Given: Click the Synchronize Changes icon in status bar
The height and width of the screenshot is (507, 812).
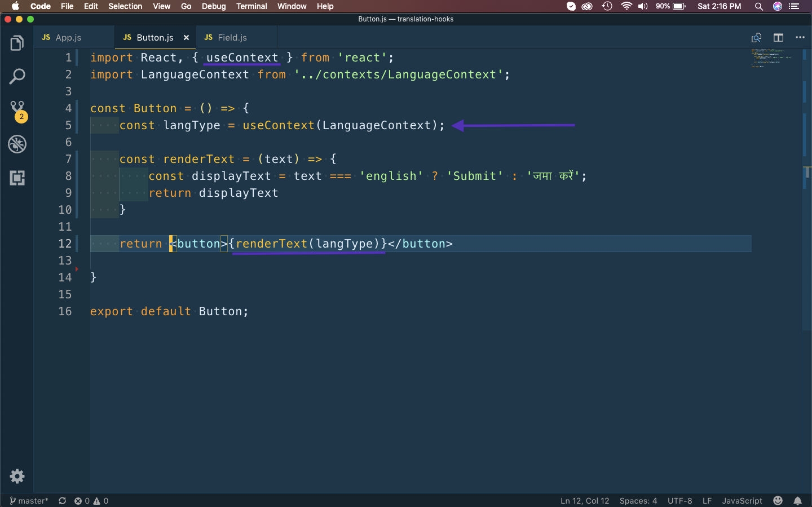Looking at the screenshot, I should click(63, 501).
